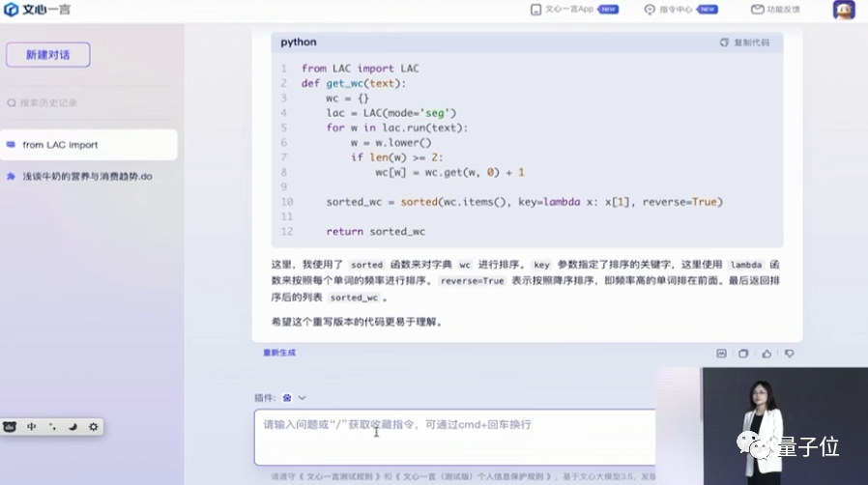Expand the 插件 plugin dropdown arrow

click(303, 398)
